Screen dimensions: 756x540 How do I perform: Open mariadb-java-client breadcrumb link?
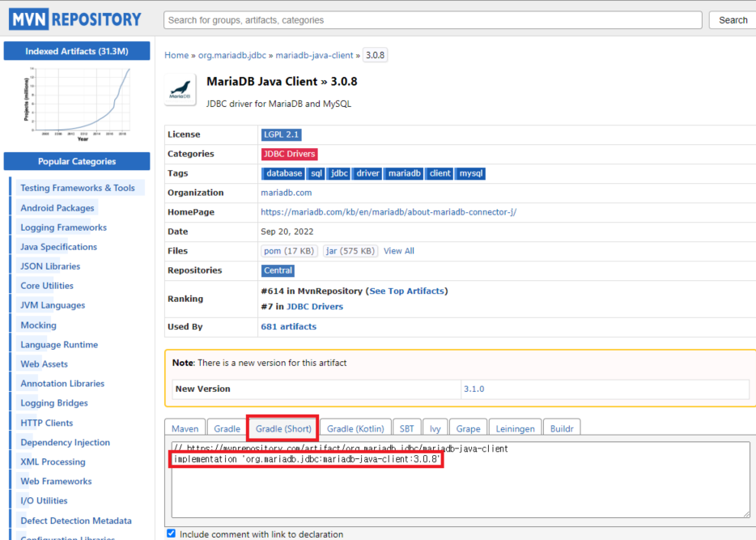(x=314, y=55)
